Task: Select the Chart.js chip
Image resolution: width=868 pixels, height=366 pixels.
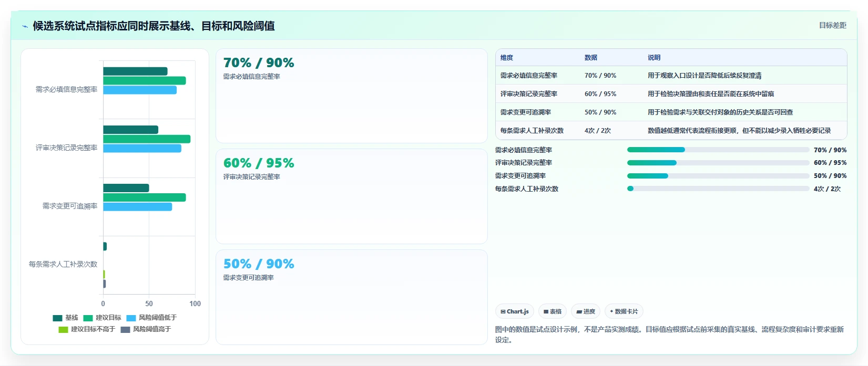Action: click(515, 311)
